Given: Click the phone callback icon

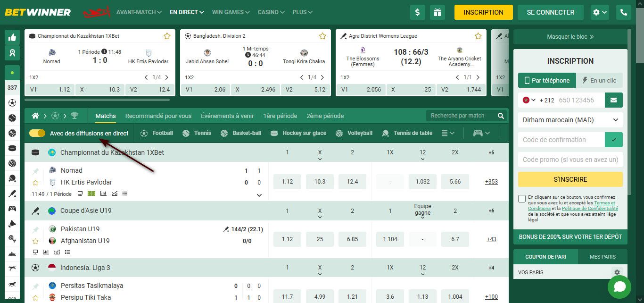Looking at the screenshot, I should click(x=624, y=12).
